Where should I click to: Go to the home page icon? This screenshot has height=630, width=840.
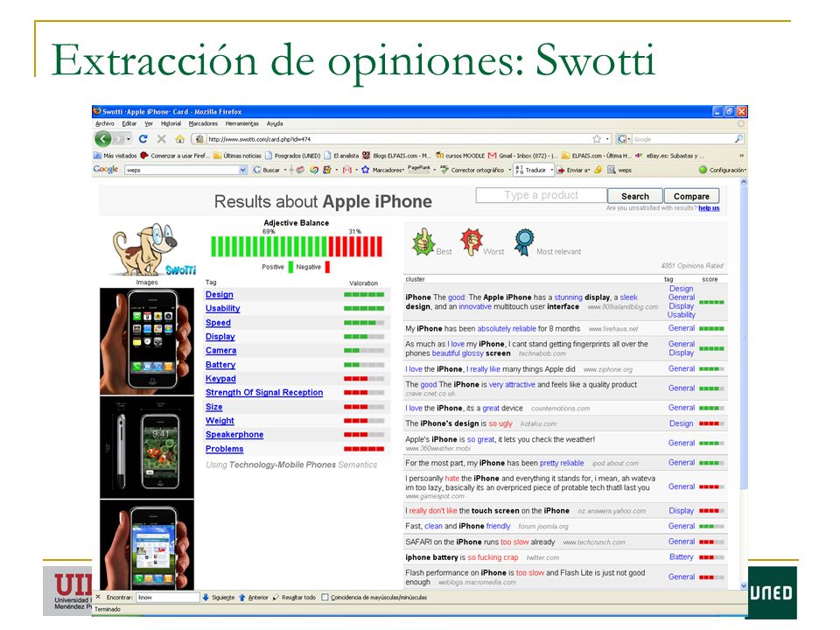click(x=180, y=139)
